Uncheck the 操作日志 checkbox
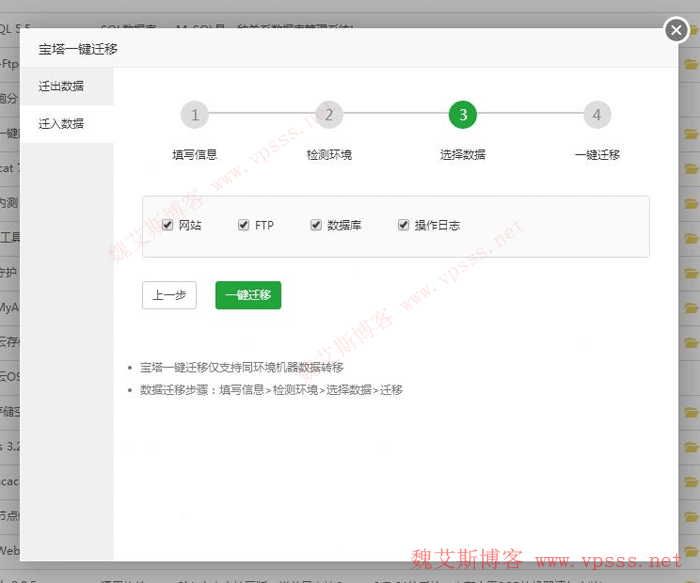The image size is (700, 583). click(404, 225)
